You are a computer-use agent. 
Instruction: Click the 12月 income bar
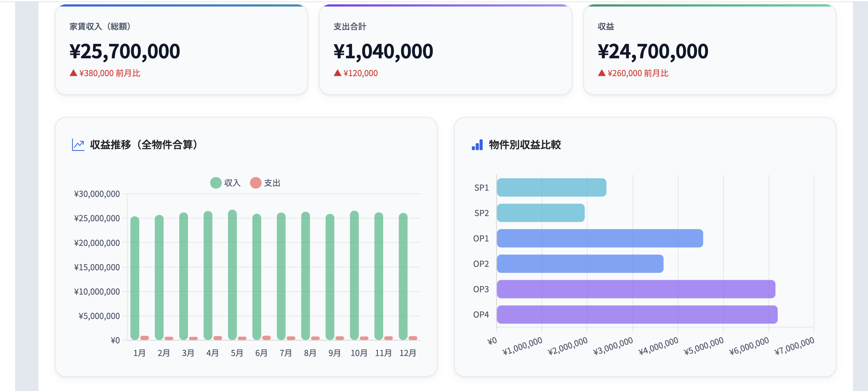(403, 276)
